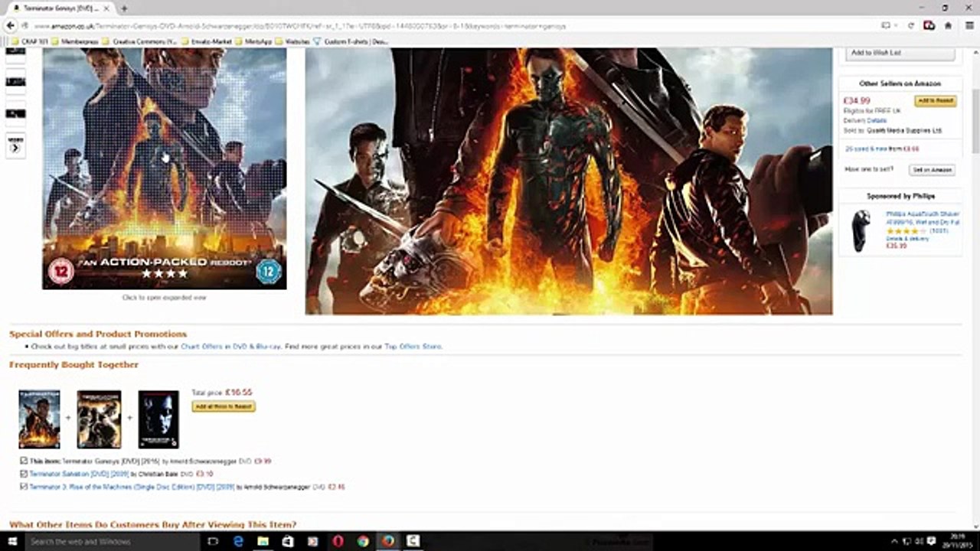Switch to the Firefox taskbar icon
Image resolution: width=980 pixels, height=551 pixels.
pos(388,541)
